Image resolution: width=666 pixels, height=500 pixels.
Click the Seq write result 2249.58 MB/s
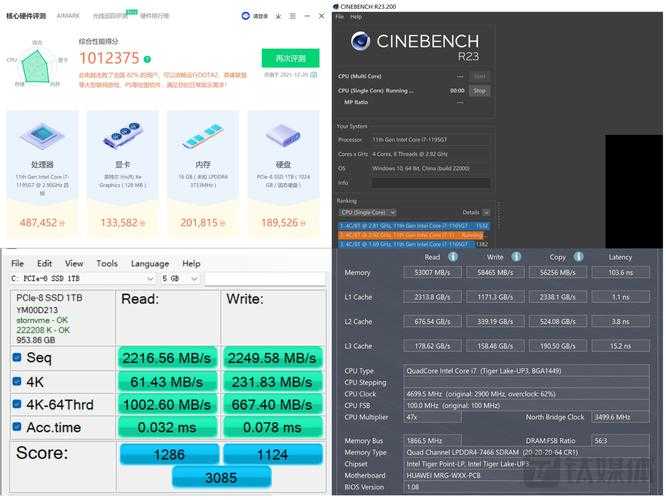[272, 358]
